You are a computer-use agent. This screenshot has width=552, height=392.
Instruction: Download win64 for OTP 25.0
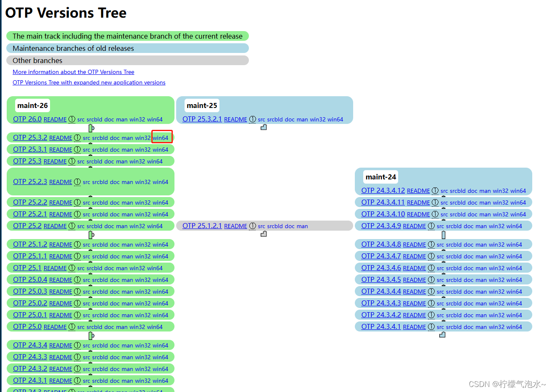pyautogui.click(x=155, y=327)
